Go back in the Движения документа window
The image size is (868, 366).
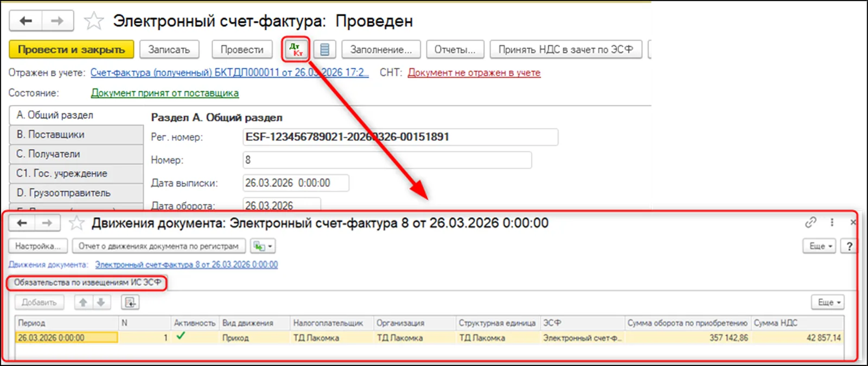(x=22, y=223)
